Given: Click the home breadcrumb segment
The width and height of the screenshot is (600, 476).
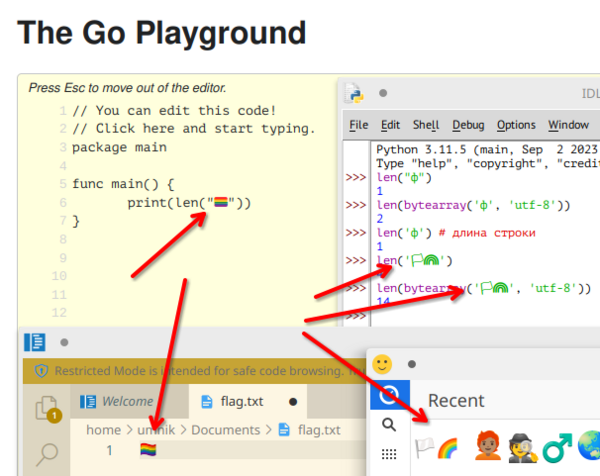Looking at the screenshot, I should coord(103,430).
